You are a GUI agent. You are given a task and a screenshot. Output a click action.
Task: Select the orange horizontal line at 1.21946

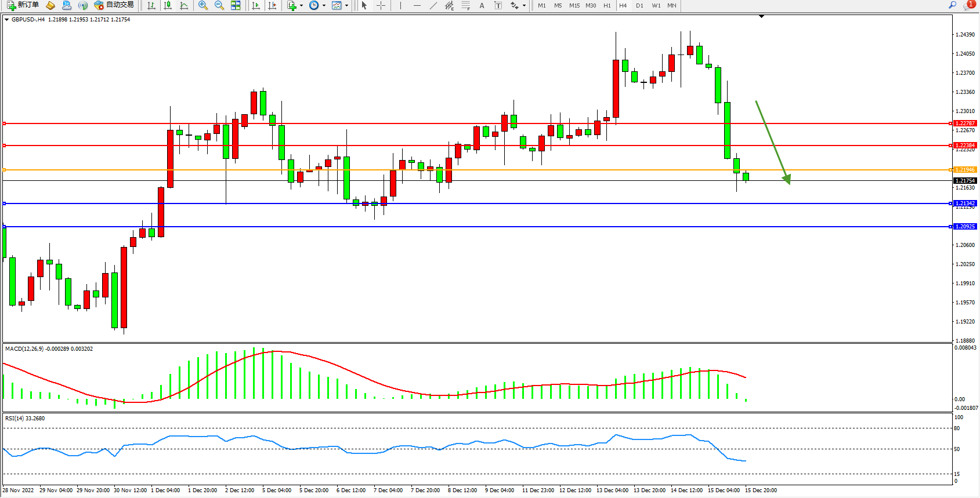coord(464,170)
